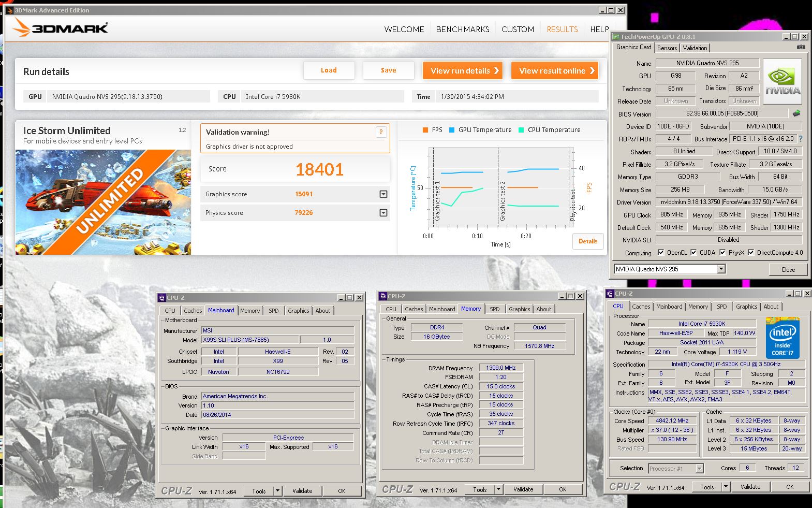Click the FPS legend entry in chart
This screenshot has width=812, height=508.
click(433, 130)
